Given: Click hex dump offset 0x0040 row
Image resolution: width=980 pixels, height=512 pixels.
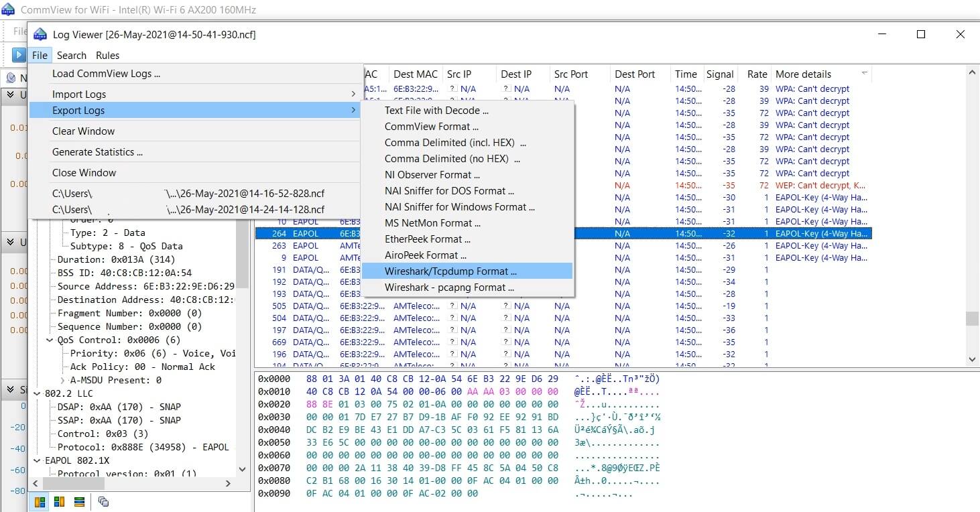Looking at the screenshot, I should tap(460, 430).
